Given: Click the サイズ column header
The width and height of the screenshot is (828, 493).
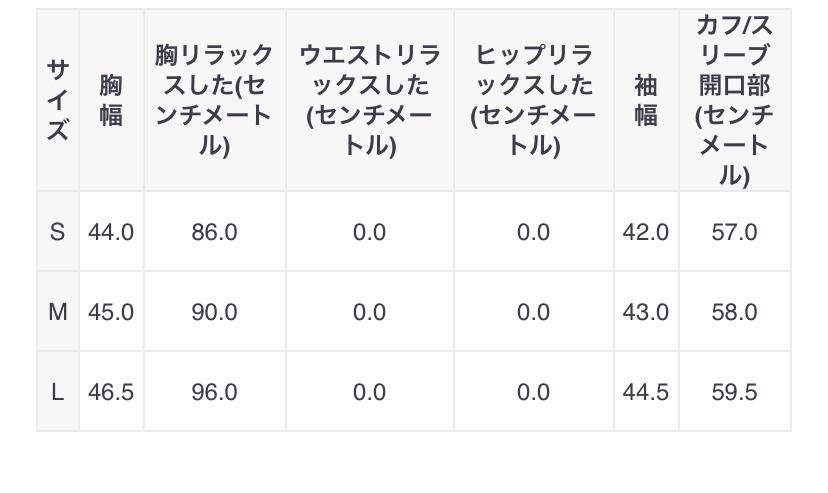Looking at the screenshot, I should (58, 100).
